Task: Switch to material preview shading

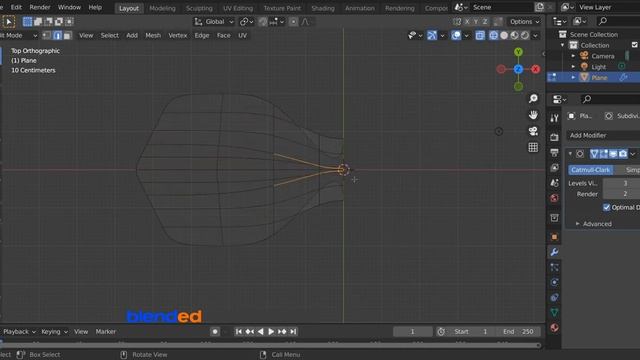Action: coord(514,36)
